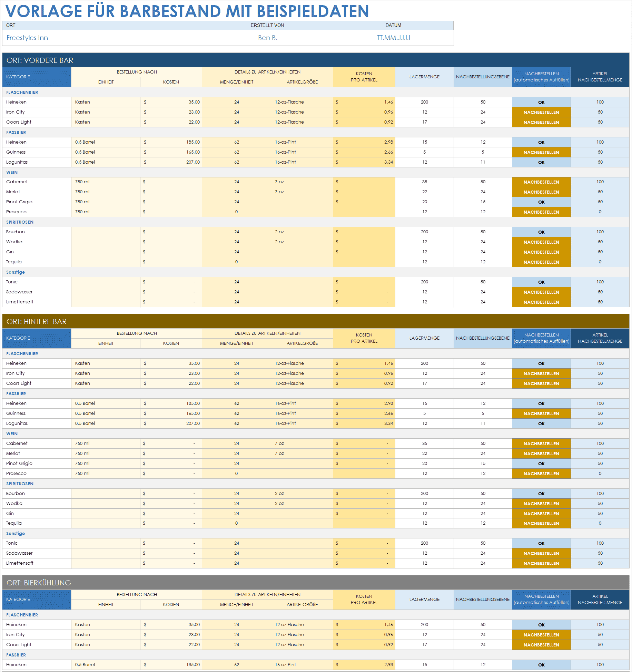Image resolution: width=632 pixels, height=672 pixels.
Task: Click 'KOSTEN PRO ARTIKEL' header in Vordere Bar
Action: 364,77
